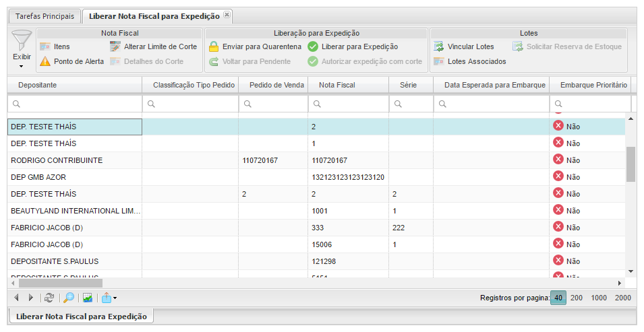Click the magnifier search icon in bottom toolbar
This screenshot has width=644, height=332.
point(68,298)
